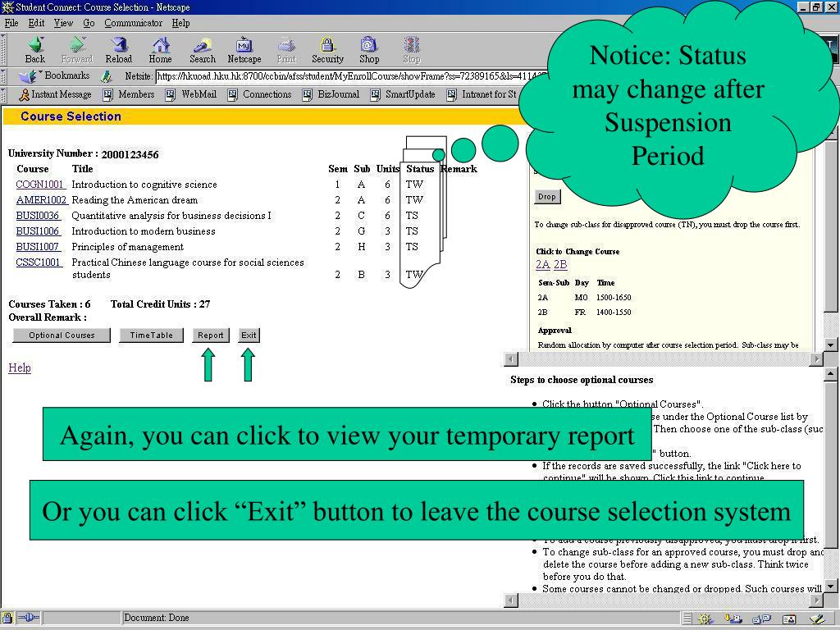Open the CSSC1001 course link

pos(39,262)
